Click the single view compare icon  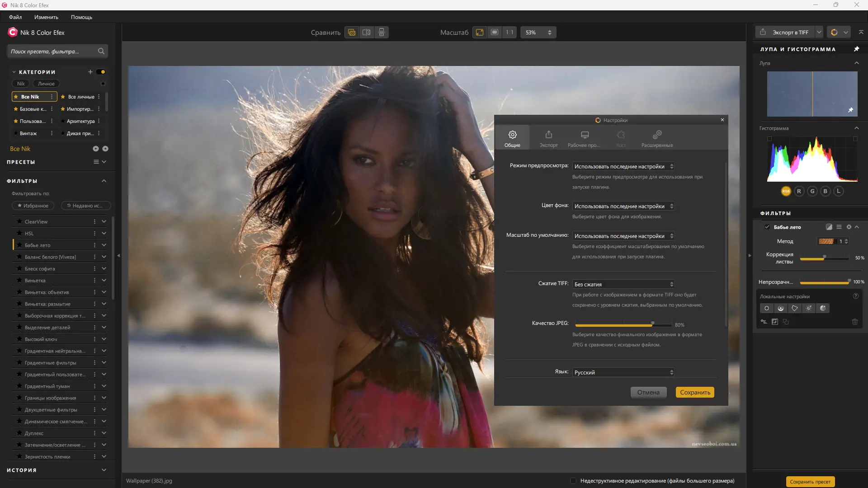point(352,33)
